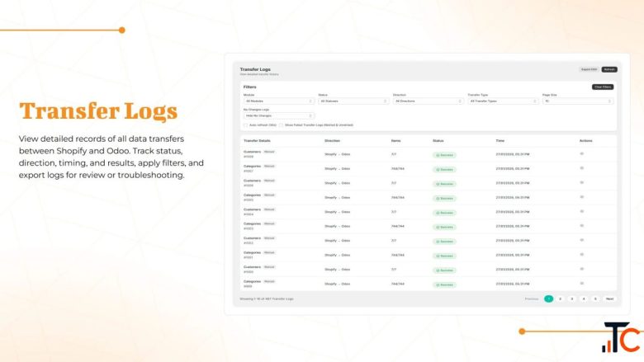The height and width of the screenshot is (362, 644).
Task: Jump to pagination page 3
Action: pos(571,299)
